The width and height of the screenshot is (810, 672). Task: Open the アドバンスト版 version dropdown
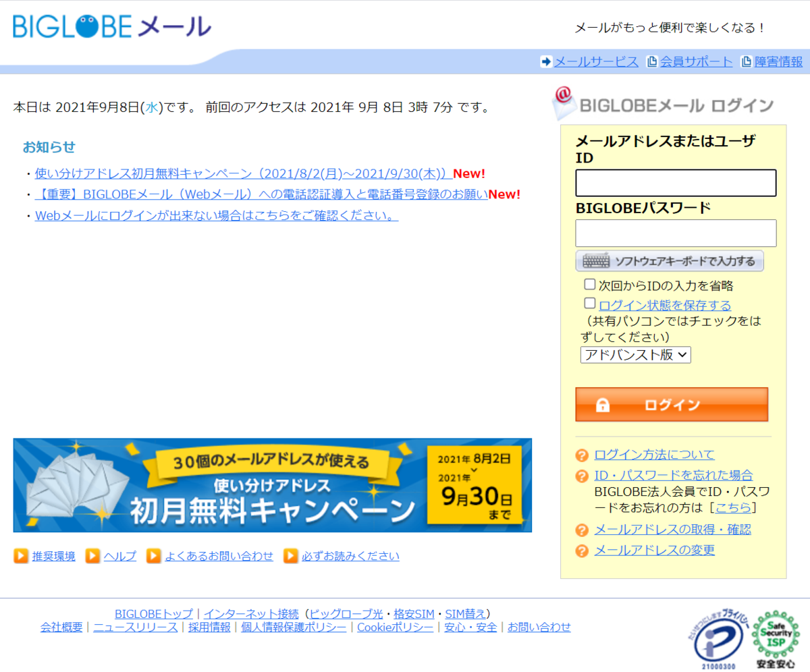636,355
